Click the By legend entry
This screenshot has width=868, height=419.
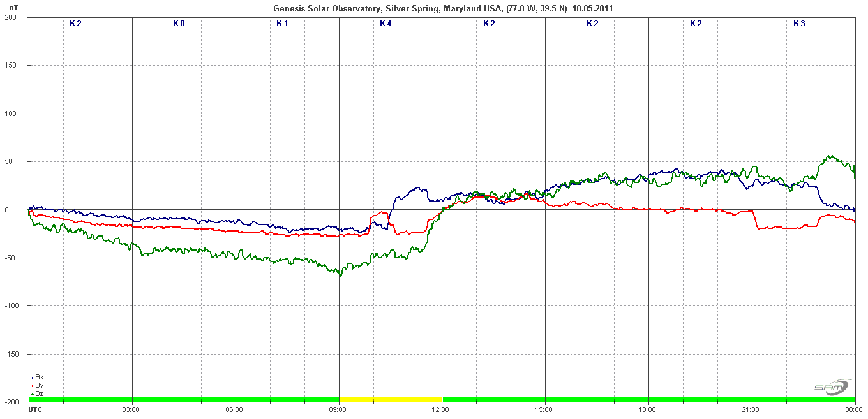coord(38,385)
